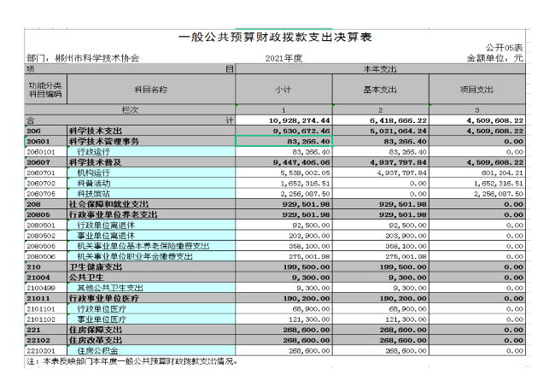
Task: Click the table title 一般公共预算财政拨款支出决算表
Action: (x=275, y=38)
